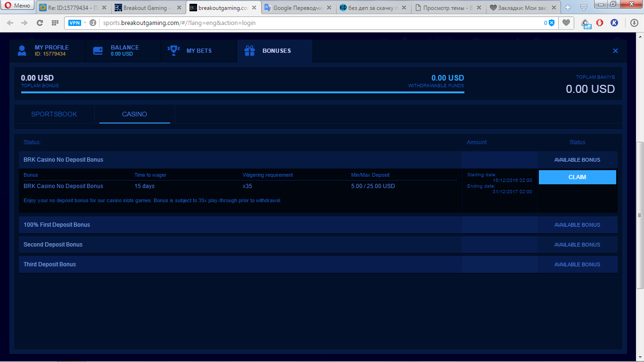Open the red Opera extension icon
Image resolution: width=644 pixels, height=362 pixels.
point(600,23)
